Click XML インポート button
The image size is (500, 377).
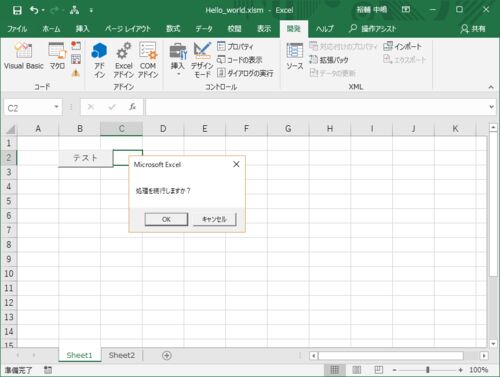(x=403, y=46)
